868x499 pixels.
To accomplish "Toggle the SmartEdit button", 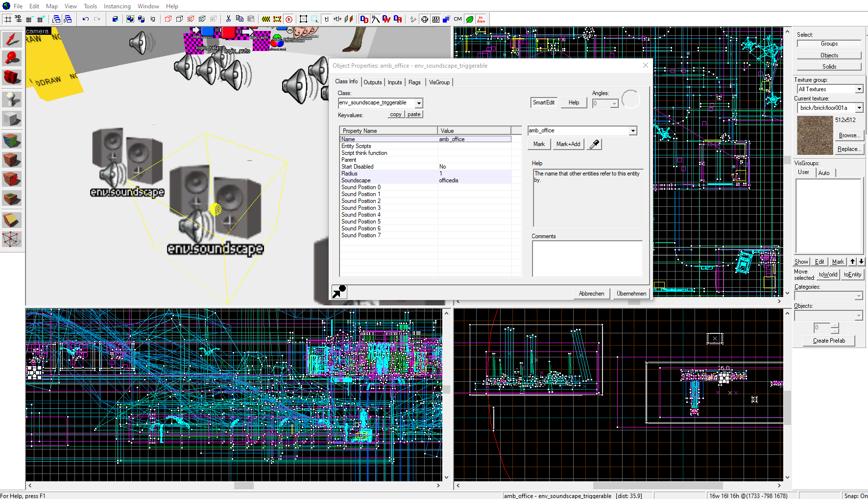I will point(544,102).
